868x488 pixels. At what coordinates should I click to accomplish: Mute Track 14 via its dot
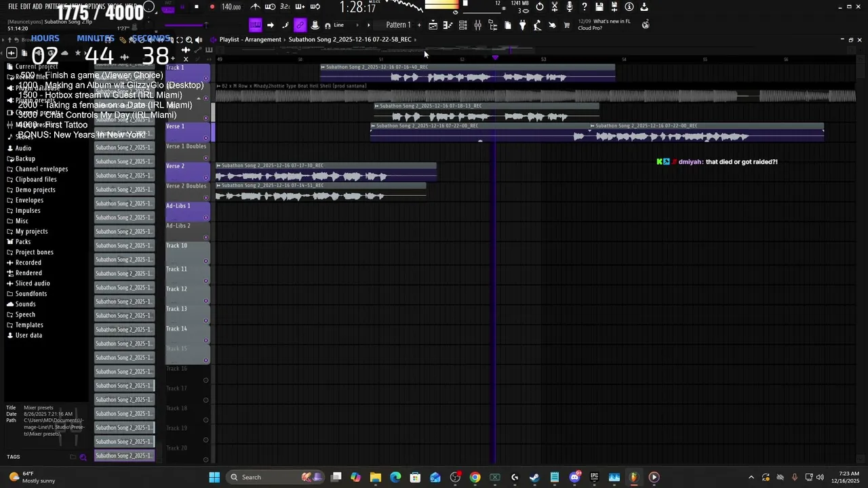[206, 340]
